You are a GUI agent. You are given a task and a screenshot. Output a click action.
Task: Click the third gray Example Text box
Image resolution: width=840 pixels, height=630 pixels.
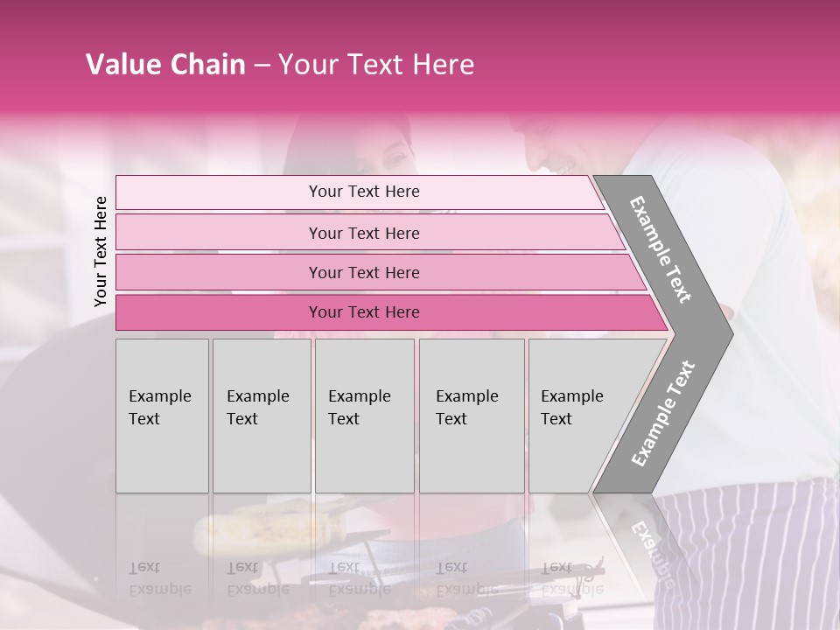[x=364, y=416]
